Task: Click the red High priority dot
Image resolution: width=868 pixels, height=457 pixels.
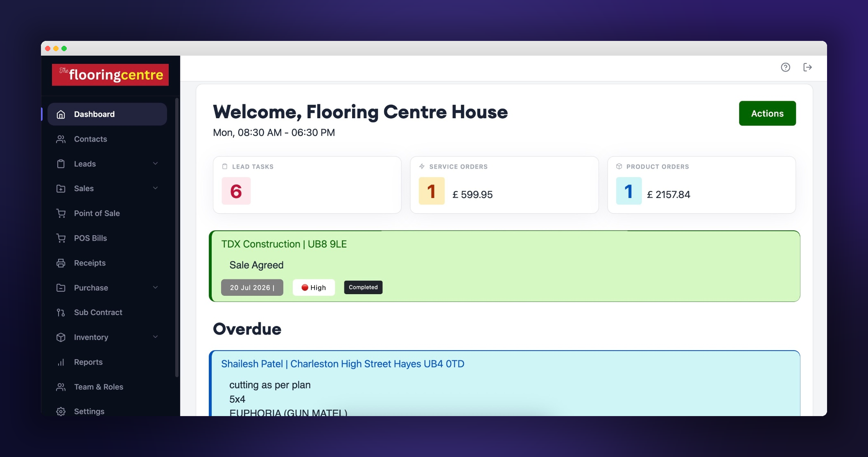Action: (305, 288)
